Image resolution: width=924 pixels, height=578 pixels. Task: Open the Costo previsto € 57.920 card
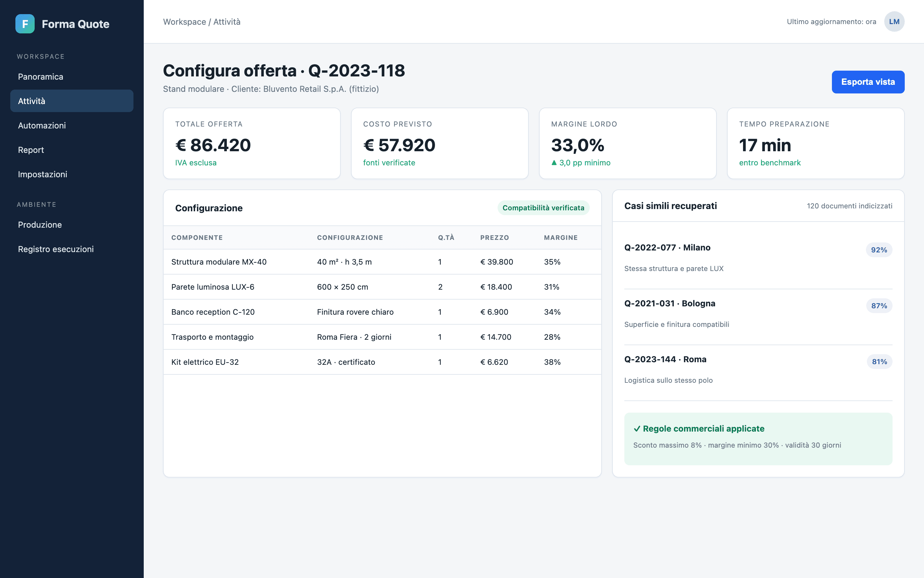[x=440, y=143]
